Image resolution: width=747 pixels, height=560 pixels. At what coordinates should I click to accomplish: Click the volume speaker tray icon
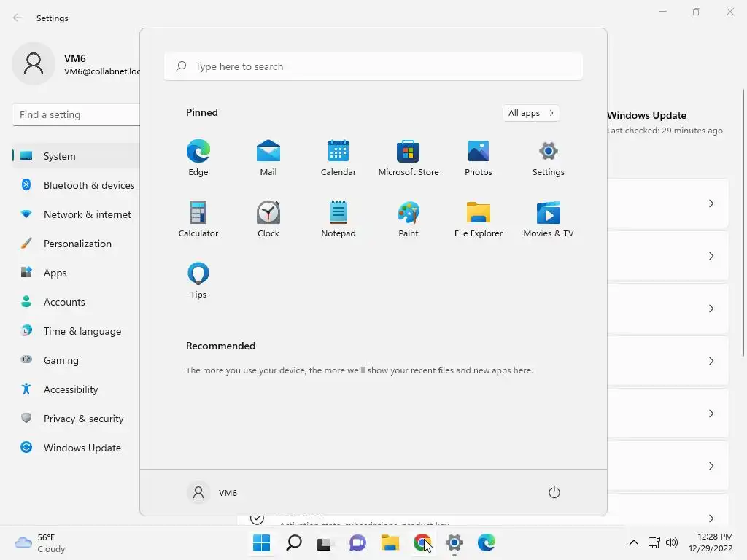[672, 542]
